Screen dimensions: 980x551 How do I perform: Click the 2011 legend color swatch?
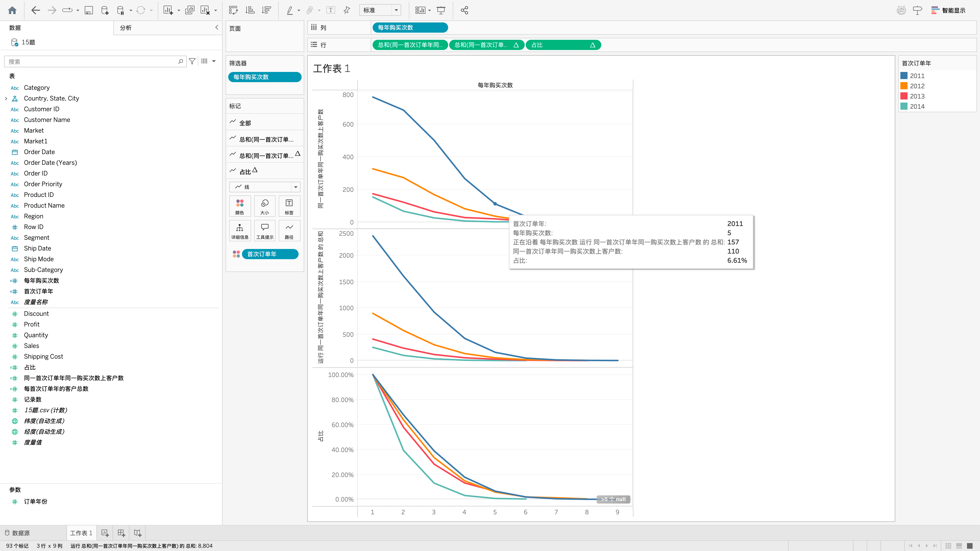[904, 76]
